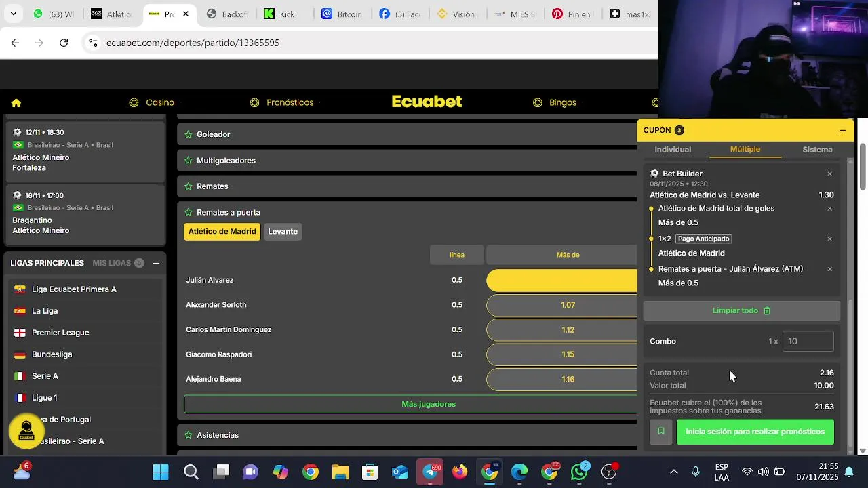Screen dimensions: 868x488
Task: Open taskbar Search
Action: coord(191,472)
